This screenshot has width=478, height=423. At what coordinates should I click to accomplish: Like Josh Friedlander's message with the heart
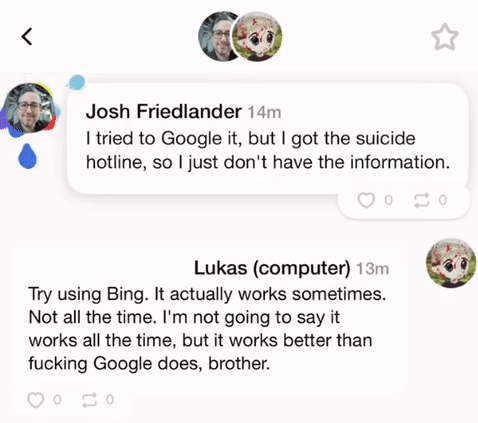[366, 200]
